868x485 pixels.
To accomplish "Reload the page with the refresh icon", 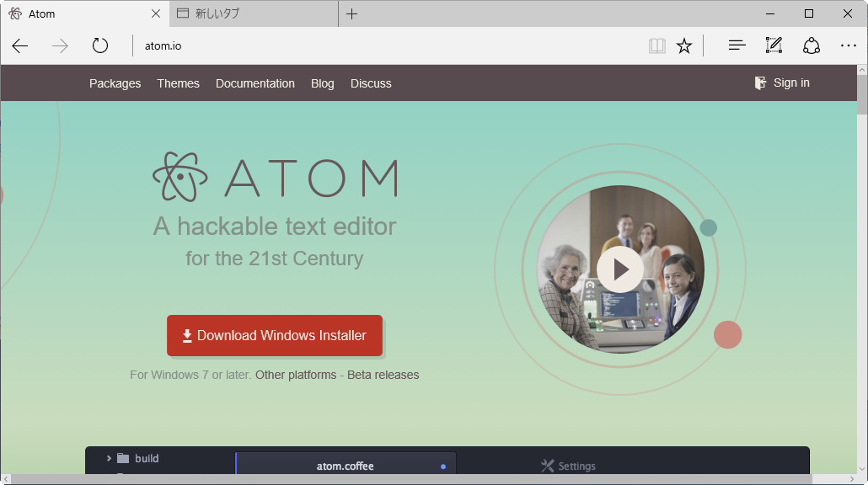I will point(100,45).
